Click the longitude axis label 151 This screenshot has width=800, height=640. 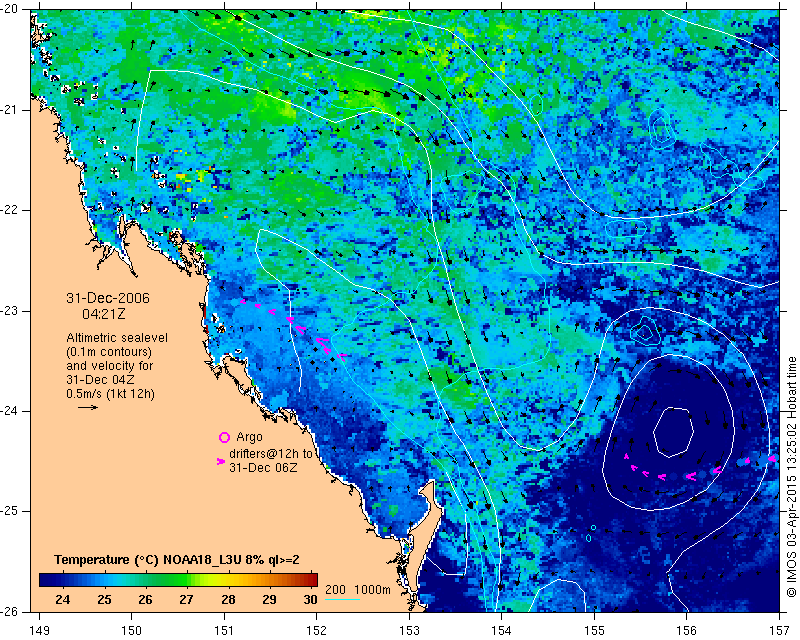[x=224, y=631]
